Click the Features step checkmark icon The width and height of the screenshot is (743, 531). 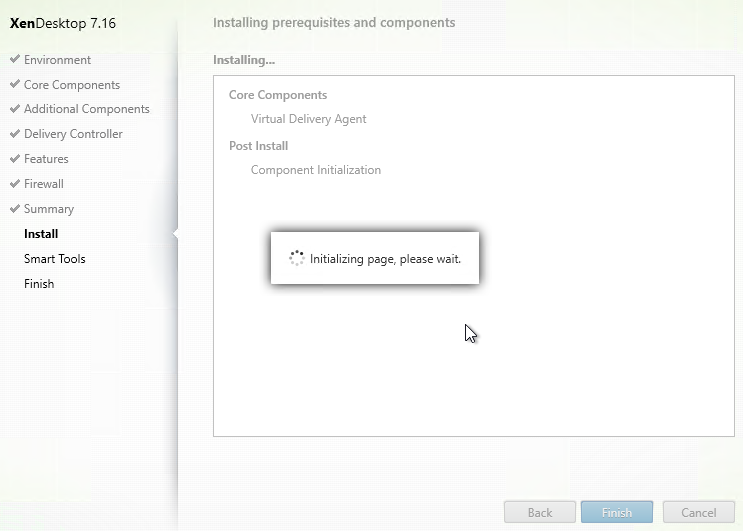(x=15, y=158)
